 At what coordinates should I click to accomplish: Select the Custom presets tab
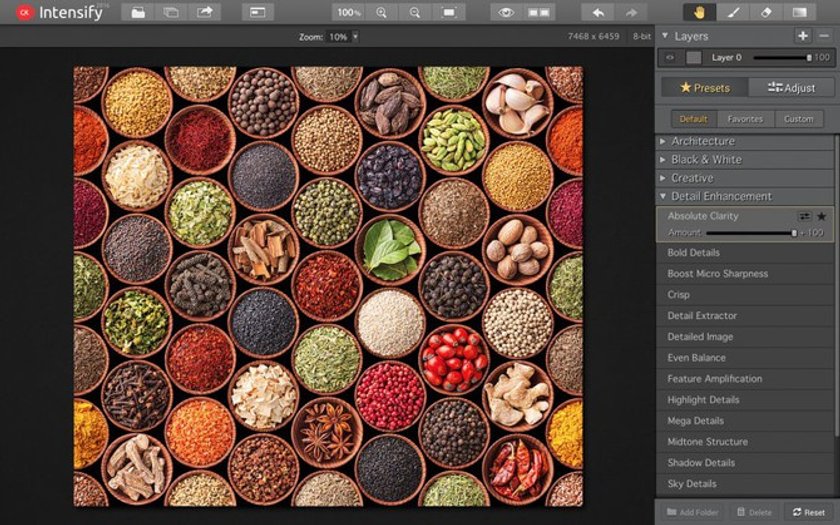(798, 119)
